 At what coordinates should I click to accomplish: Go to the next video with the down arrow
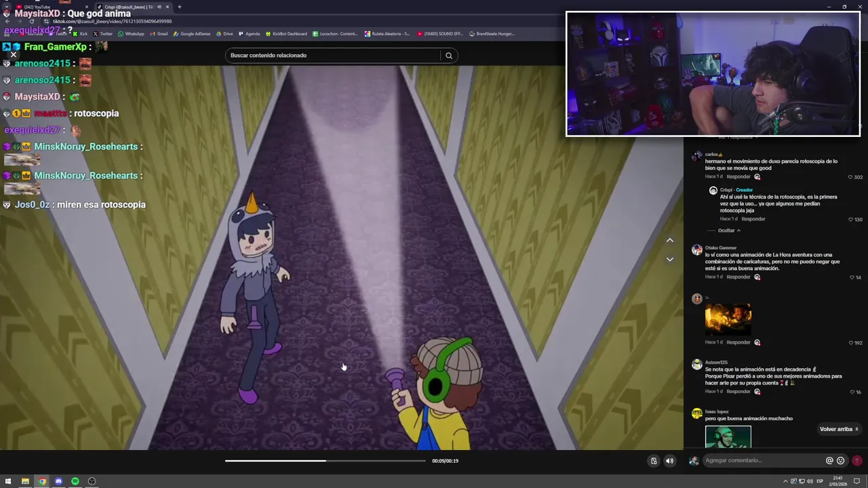[669, 259]
